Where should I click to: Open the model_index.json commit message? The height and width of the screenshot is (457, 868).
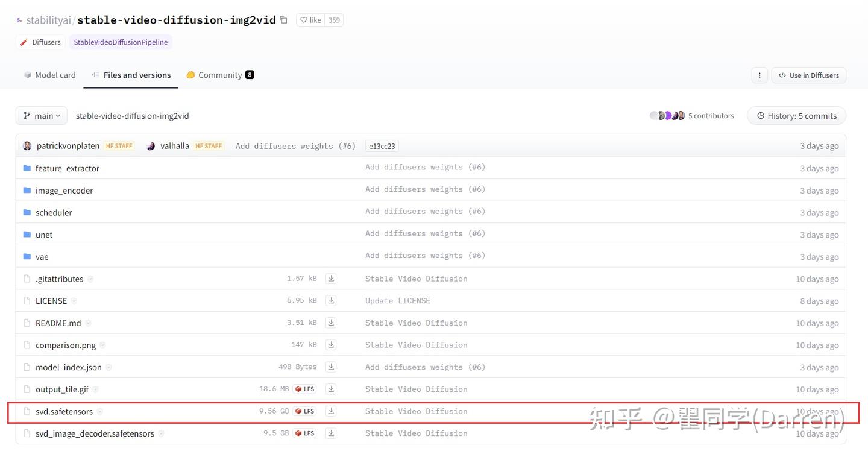pyautogui.click(x=425, y=367)
